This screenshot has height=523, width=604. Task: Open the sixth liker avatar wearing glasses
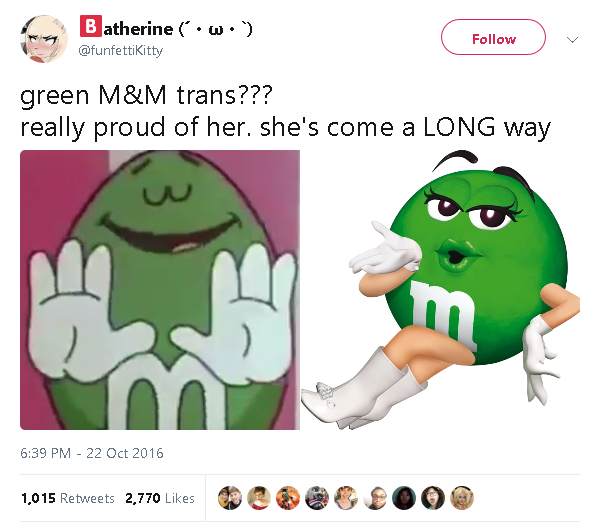[x=375, y=498]
